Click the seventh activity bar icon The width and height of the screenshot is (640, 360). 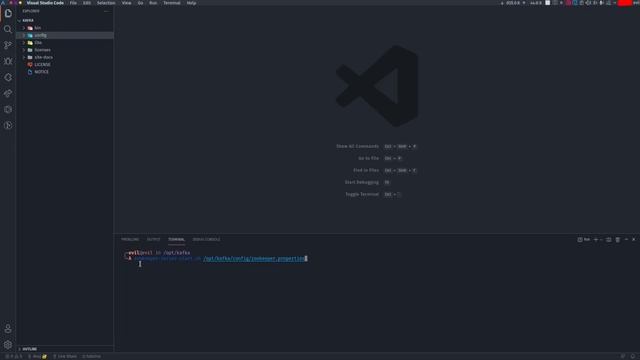pyautogui.click(x=8, y=109)
